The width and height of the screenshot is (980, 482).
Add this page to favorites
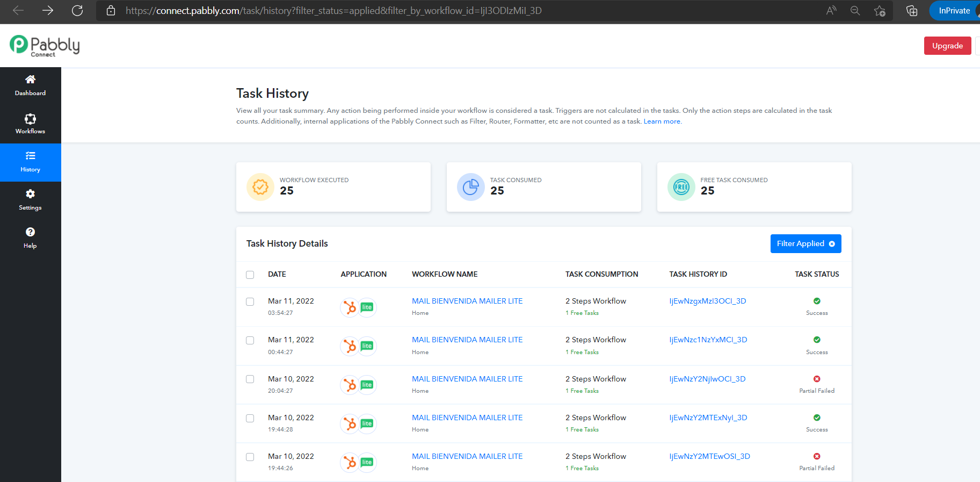[880, 10]
